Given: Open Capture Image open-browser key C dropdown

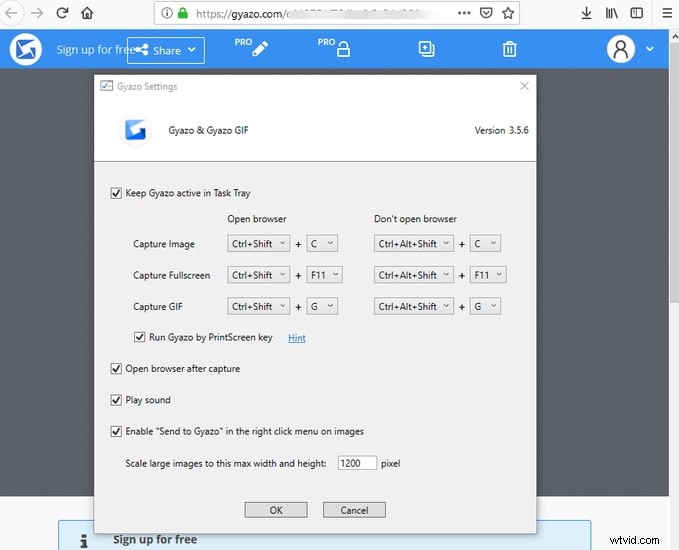Looking at the screenshot, I should pos(322,243).
